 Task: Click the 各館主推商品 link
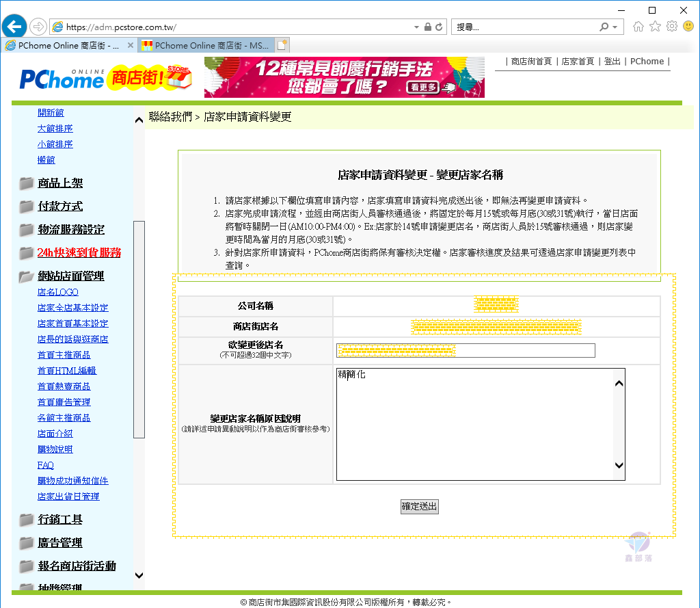(x=64, y=418)
